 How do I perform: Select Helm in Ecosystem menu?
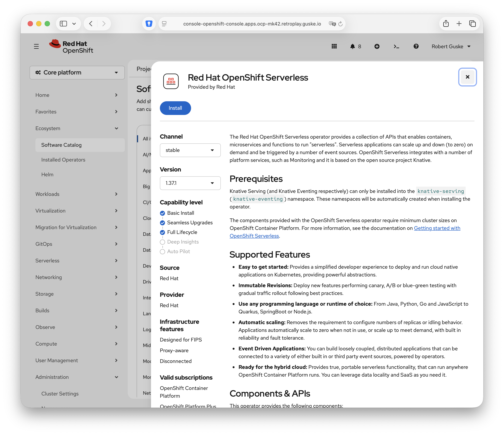(x=47, y=174)
